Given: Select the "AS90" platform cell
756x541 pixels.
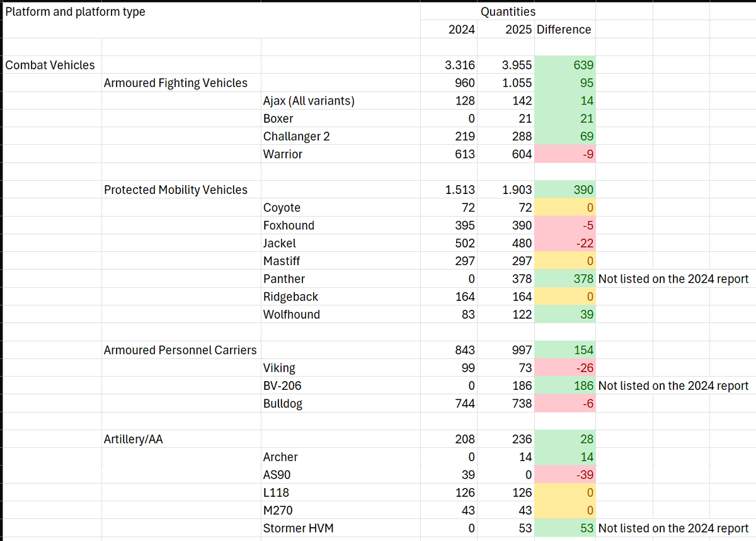Looking at the screenshot, I should point(340,474).
